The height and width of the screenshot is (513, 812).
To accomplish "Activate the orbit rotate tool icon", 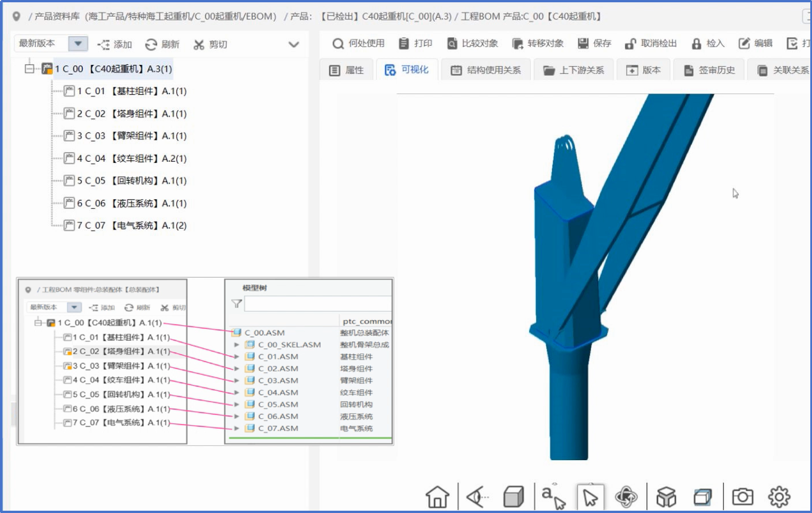I will click(x=626, y=496).
